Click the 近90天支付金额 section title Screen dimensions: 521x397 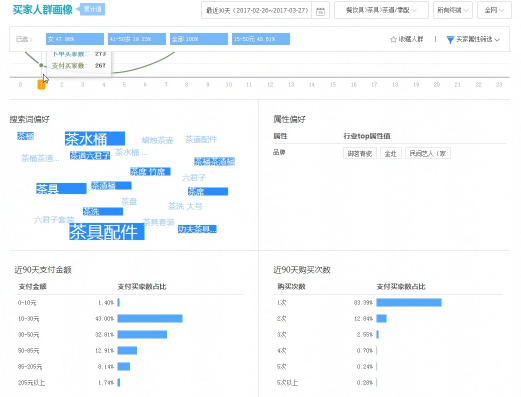pyautogui.click(x=43, y=269)
